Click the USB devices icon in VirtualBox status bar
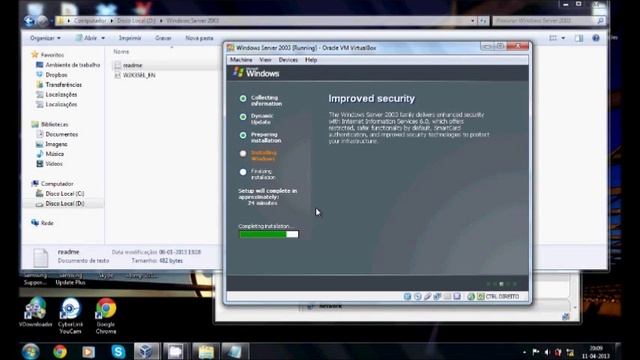 coord(427,297)
